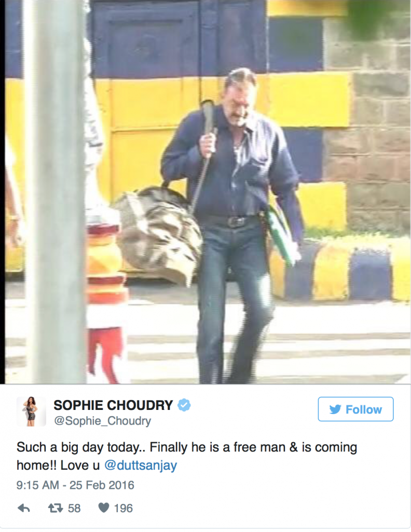This screenshot has height=532, width=411.
Task: Retweet using the retweet arrows icon
Action: [55, 508]
